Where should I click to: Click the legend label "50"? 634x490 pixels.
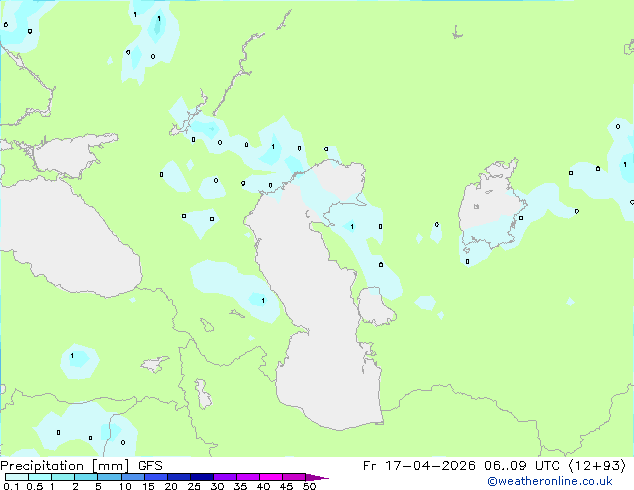(309, 486)
